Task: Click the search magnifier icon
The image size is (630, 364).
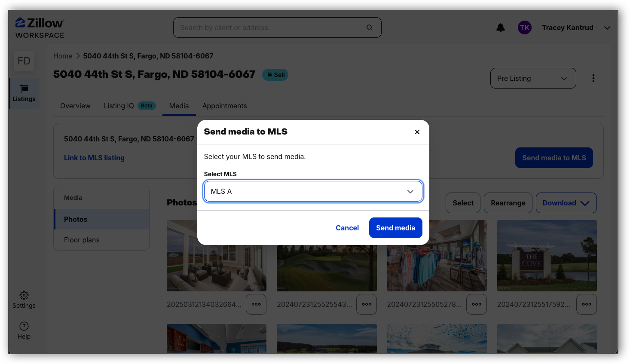Action: point(369,27)
